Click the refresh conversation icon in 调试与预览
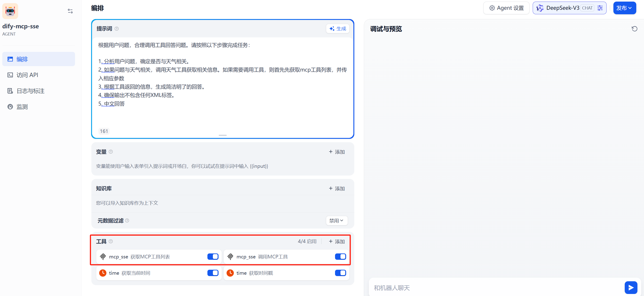Image resolution: width=644 pixels, height=296 pixels. point(634,29)
